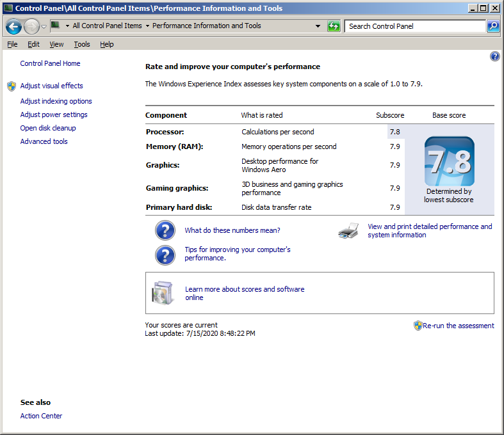The height and width of the screenshot is (435, 504).
Task: Click the Base score column header
Action: [x=449, y=115]
